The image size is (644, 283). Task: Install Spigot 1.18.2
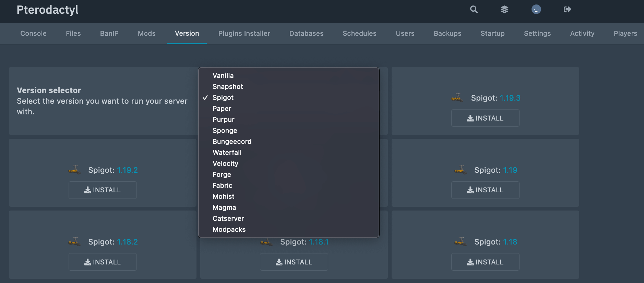pos(103,262)
